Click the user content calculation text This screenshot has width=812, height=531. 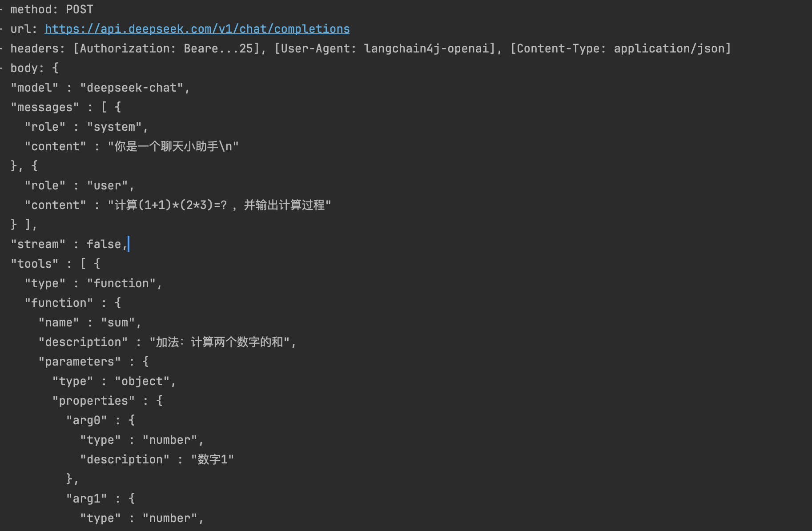pos(219,205)
